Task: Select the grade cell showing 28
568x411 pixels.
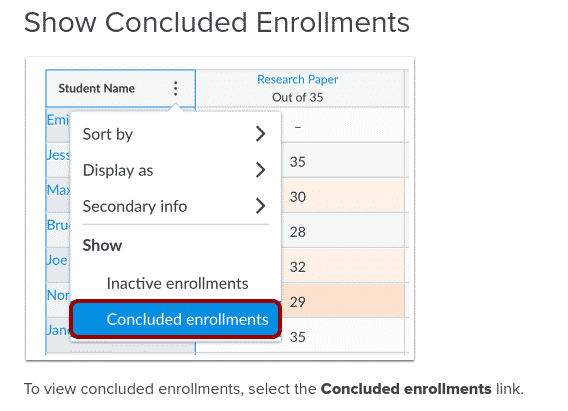Action: pyautogui.click(x=343, y=231)
